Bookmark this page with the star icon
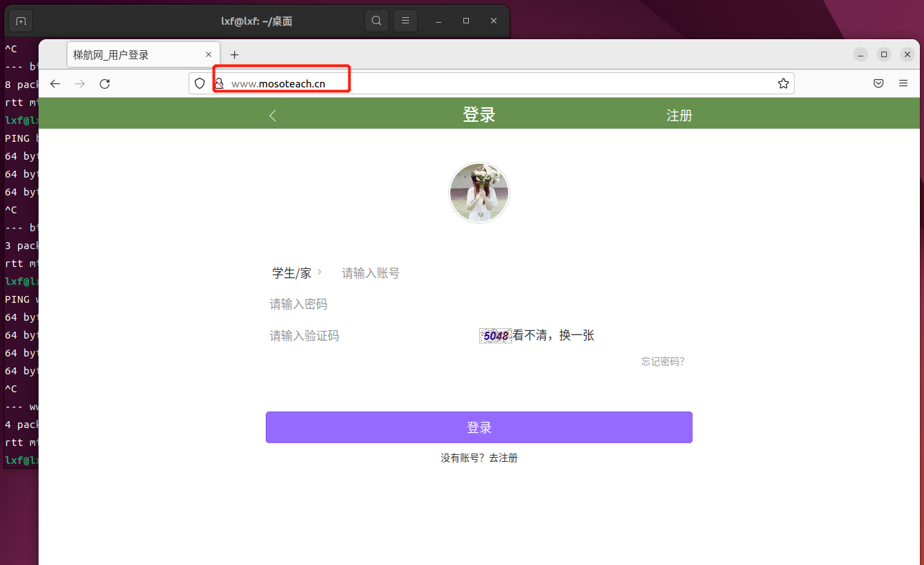 pyautogui.click(x=783, y=83)
